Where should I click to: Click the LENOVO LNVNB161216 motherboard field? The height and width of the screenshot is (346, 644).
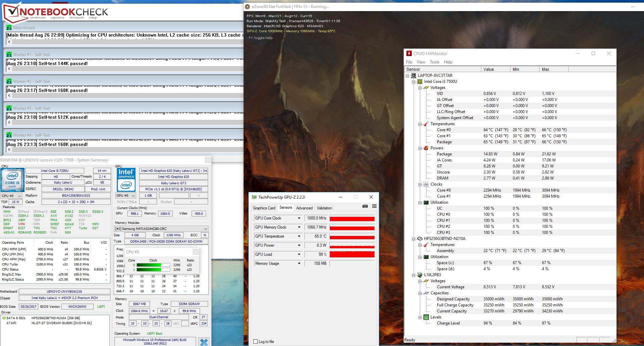(64, 291)
